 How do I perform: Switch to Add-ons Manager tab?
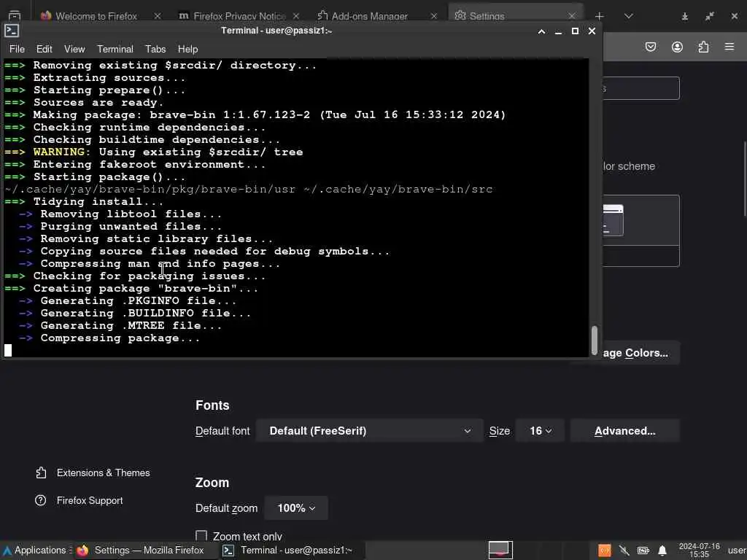pyautogui.click(x=369, y=16)
